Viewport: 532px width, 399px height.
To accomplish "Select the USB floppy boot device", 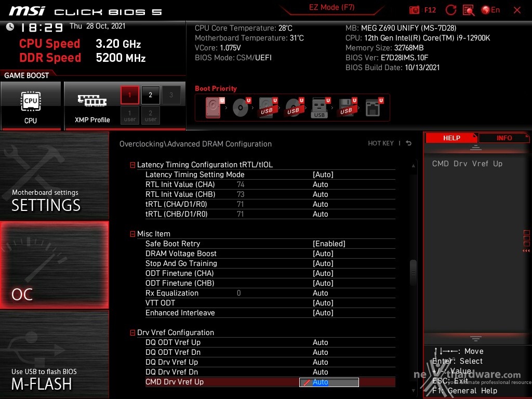I will coord(347,107).
